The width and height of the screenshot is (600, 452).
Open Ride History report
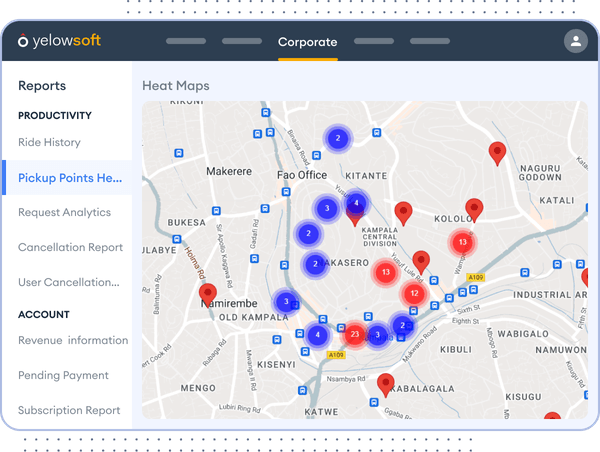coord(49,142)
